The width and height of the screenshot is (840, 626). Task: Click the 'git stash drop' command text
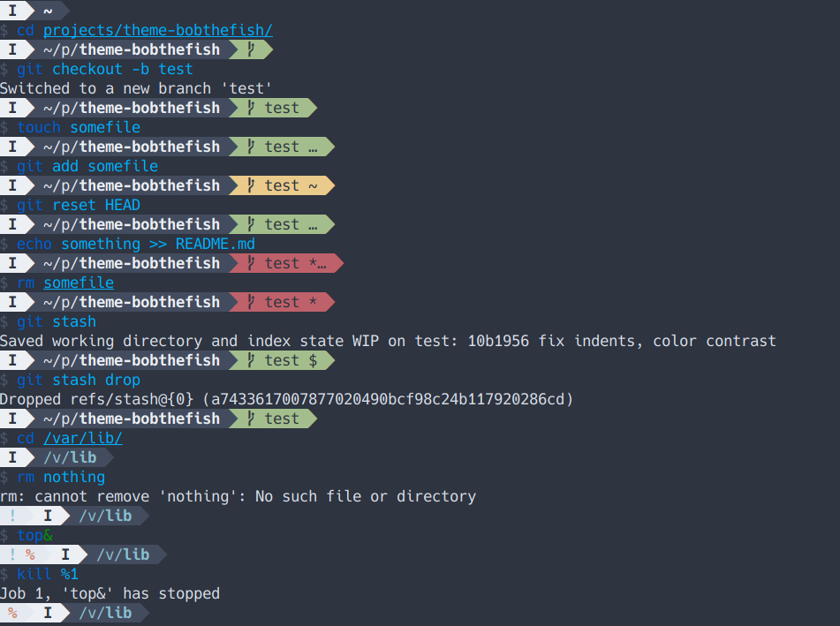point(79,380)
